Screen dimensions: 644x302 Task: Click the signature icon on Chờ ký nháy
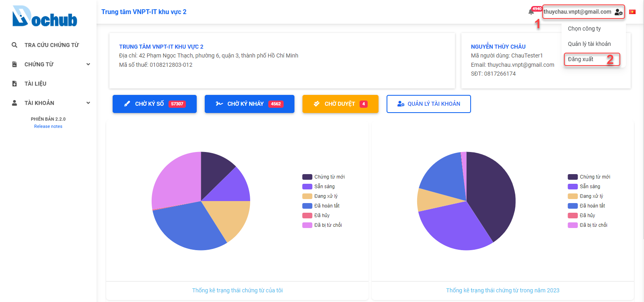[x=219, y=104]
